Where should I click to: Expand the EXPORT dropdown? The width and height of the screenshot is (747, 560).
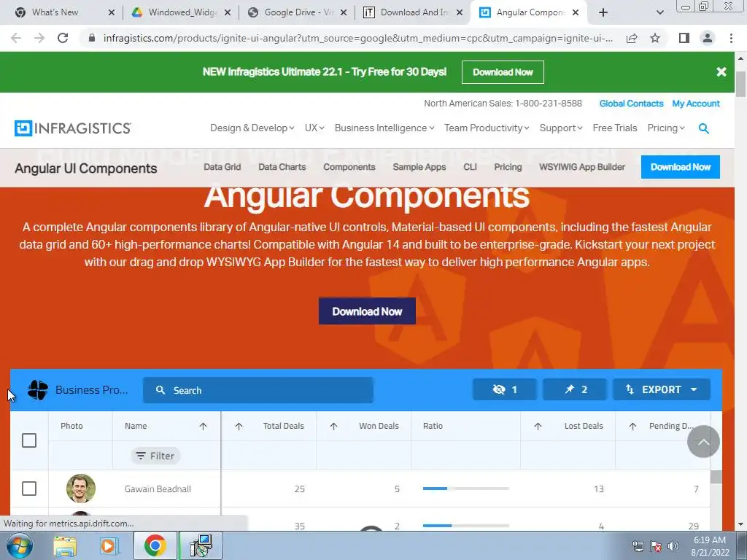(x=661, y=389)
